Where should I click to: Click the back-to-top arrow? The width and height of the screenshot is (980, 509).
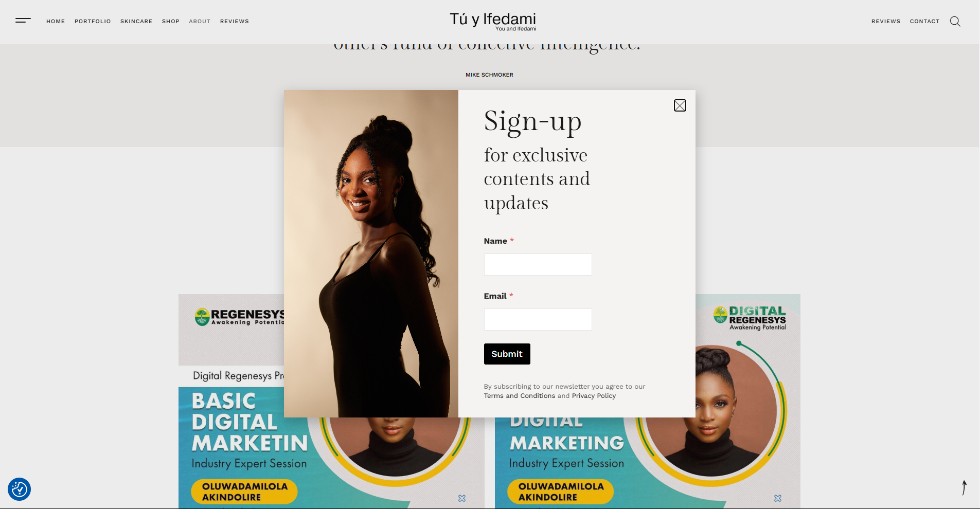click(964, 487)
